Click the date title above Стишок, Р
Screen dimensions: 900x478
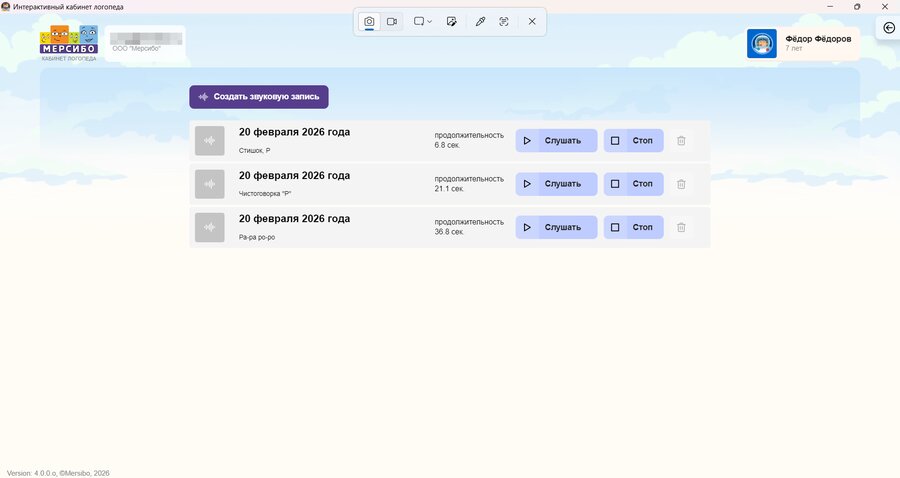294,132
